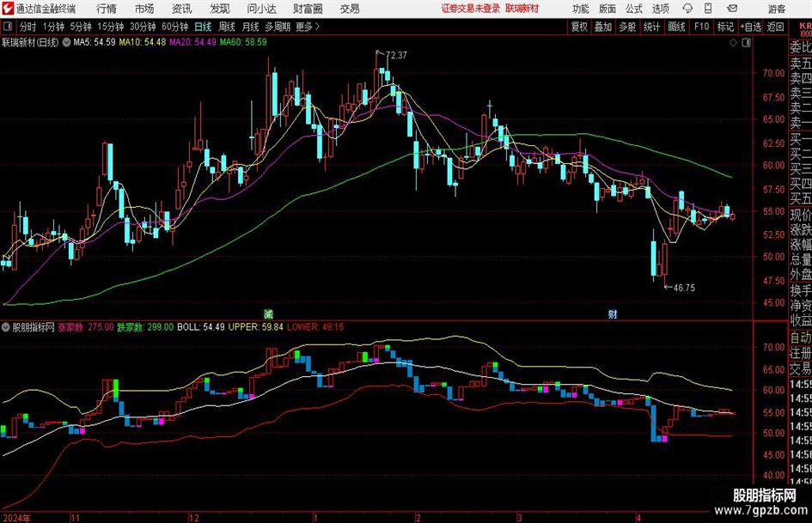The image size is (812, 523).
Task: Click the 72.37 high price marker
Action: pyautogui.click(x=396, y=56)
